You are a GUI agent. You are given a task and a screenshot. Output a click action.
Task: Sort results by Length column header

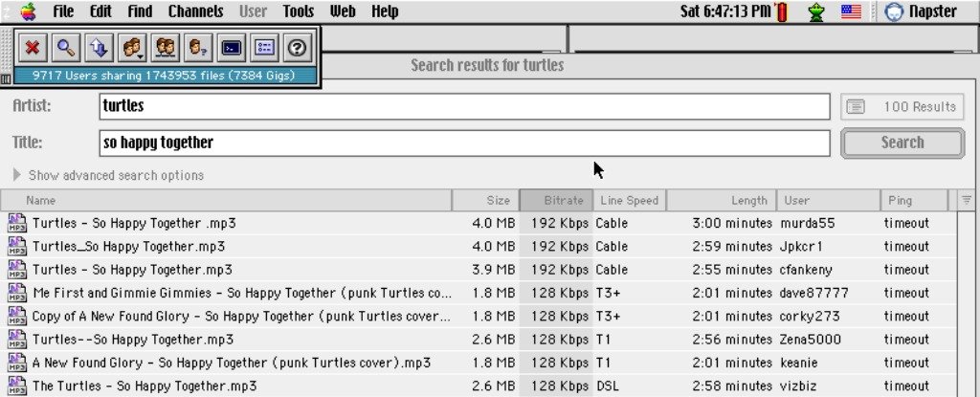(722, 201)
